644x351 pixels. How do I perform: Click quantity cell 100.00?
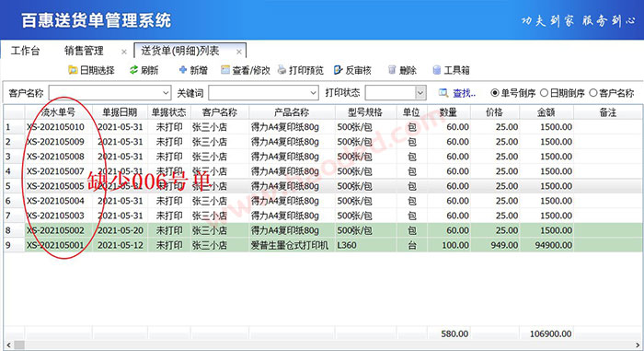click(x=449, y=246)
